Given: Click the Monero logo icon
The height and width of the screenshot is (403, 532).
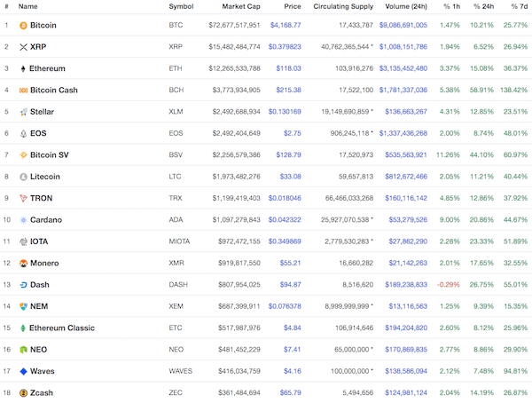Looking at the screenshot, I should 23,264.
